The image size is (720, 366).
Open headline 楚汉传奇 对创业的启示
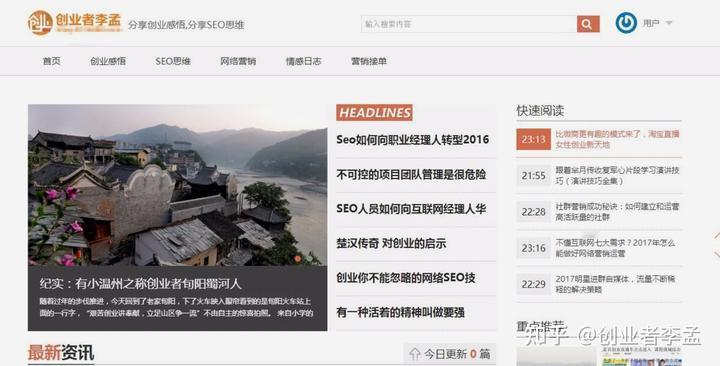click(x=391, y=243)
